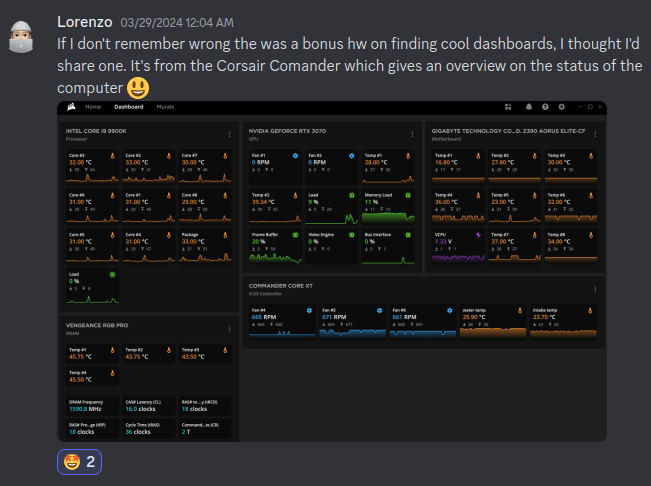Click the Command Rate 2 T value
The width and height of the screenshot is (651, 486).
coord(186,432)
